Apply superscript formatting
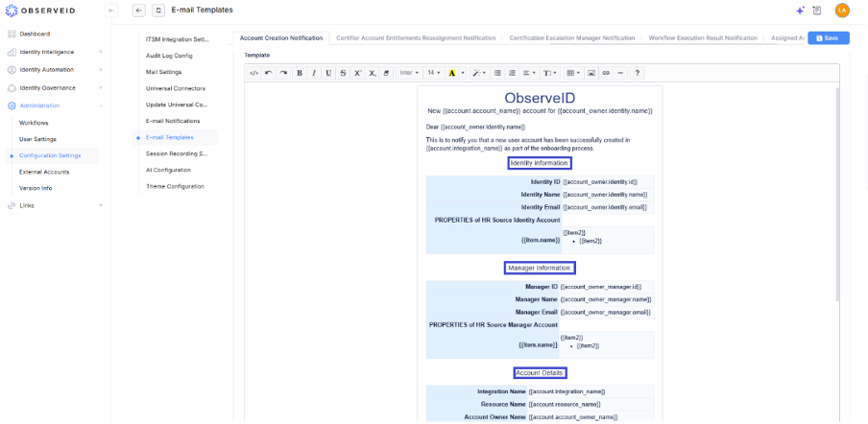Screen dimensions: 868x424 [357, 73]
